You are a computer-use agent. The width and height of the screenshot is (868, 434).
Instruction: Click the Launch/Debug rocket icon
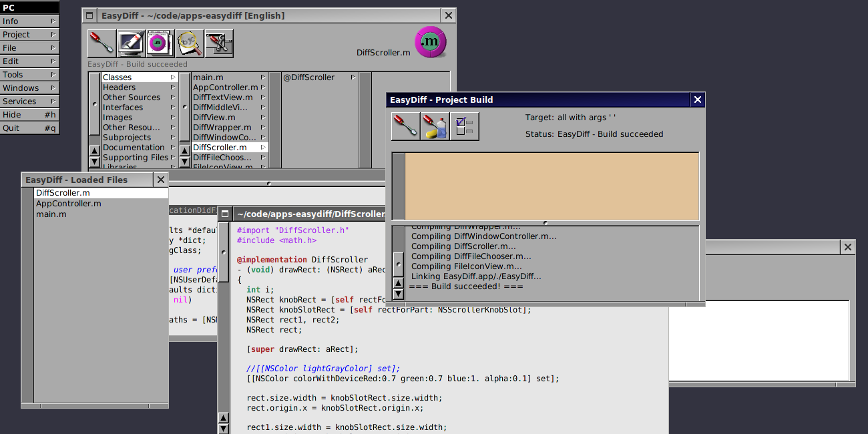click(131, 43)
